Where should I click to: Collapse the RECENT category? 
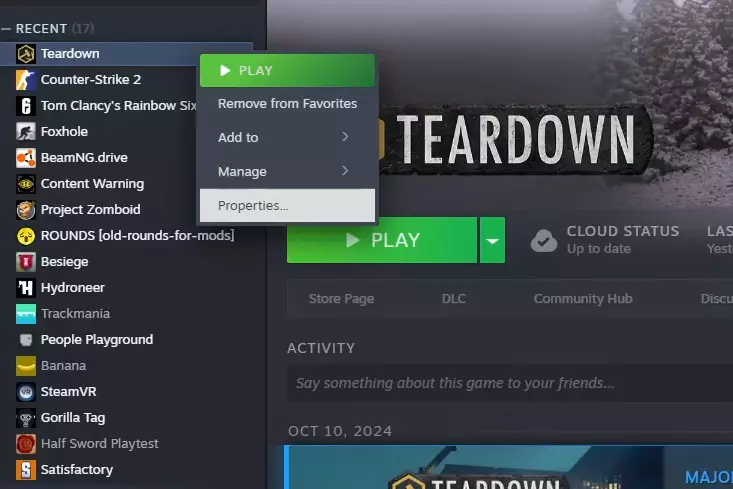(x=6, y=29)
